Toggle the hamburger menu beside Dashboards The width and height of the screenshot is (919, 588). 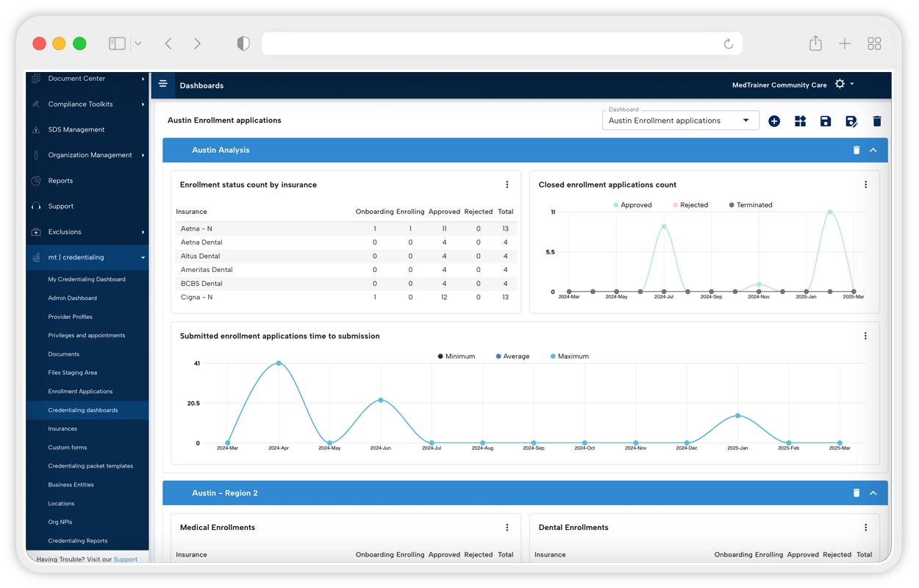[x=163, y=84]
